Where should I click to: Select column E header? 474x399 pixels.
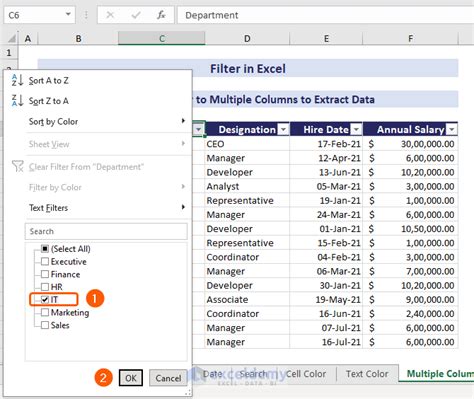click(x=326, y=38)
